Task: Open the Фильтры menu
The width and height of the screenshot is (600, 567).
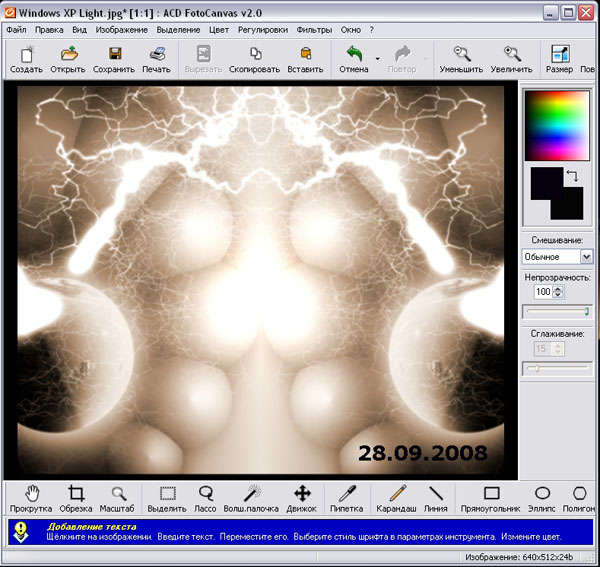Action: coord(314,30)
